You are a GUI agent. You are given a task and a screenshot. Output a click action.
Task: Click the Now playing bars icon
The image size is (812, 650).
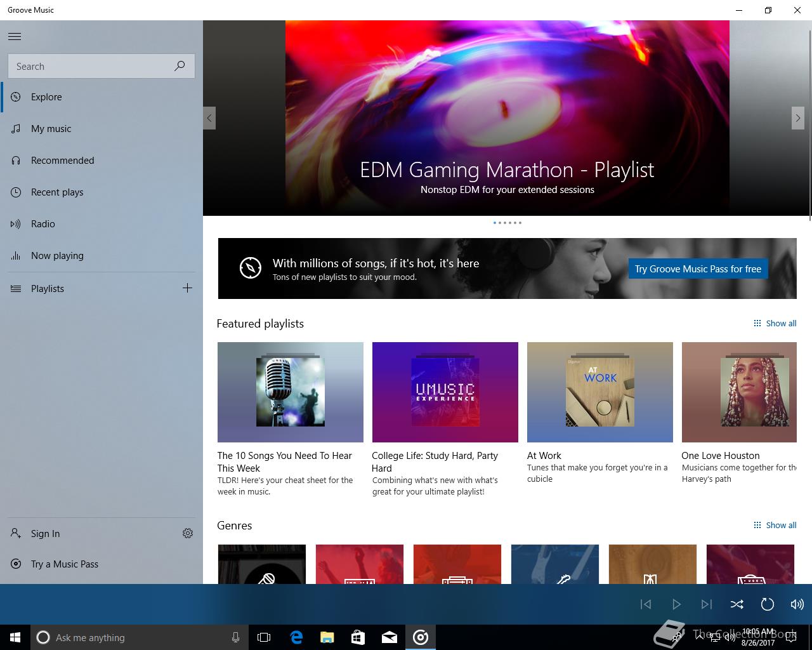[x=16, y=256]
